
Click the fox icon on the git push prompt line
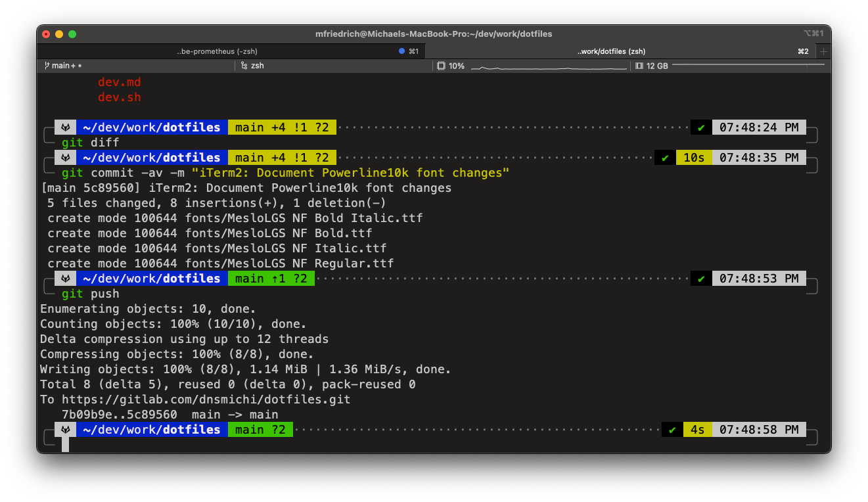(x=65, y=278)
